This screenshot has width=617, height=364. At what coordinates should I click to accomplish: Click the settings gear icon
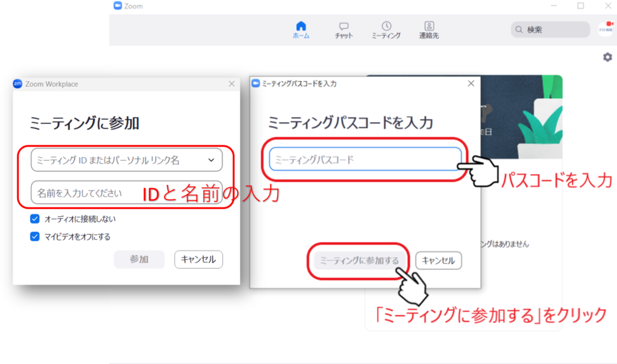[x=607, y=57]
